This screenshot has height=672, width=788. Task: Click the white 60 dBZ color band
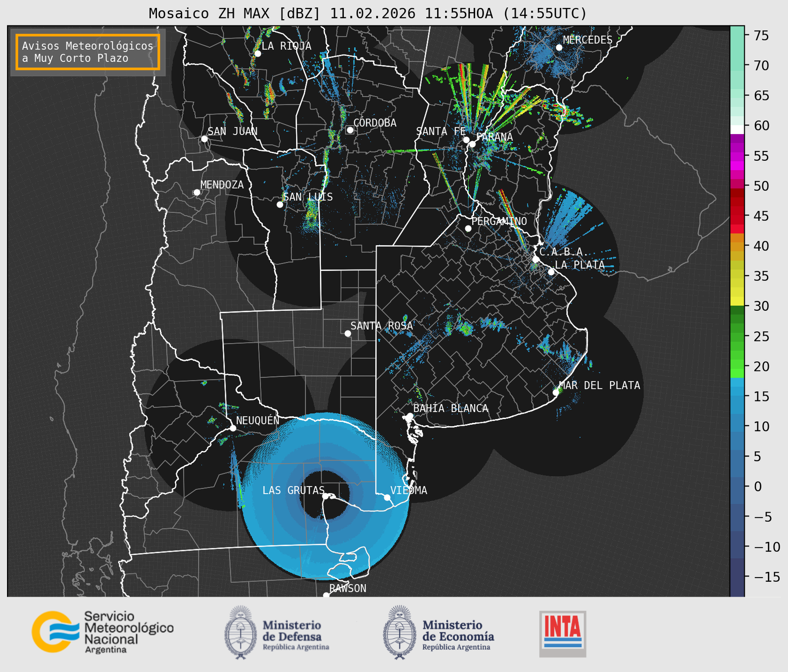click(x=737, y=129)
